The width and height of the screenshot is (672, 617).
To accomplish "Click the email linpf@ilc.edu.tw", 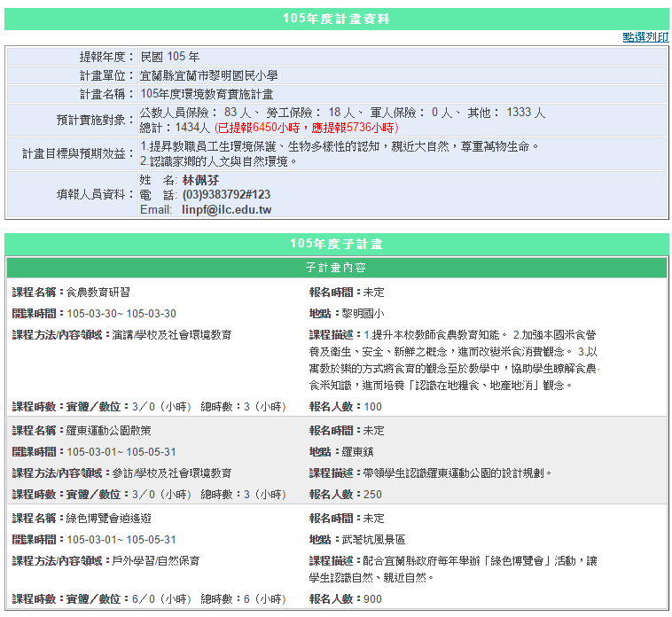I will pos(227,210).
